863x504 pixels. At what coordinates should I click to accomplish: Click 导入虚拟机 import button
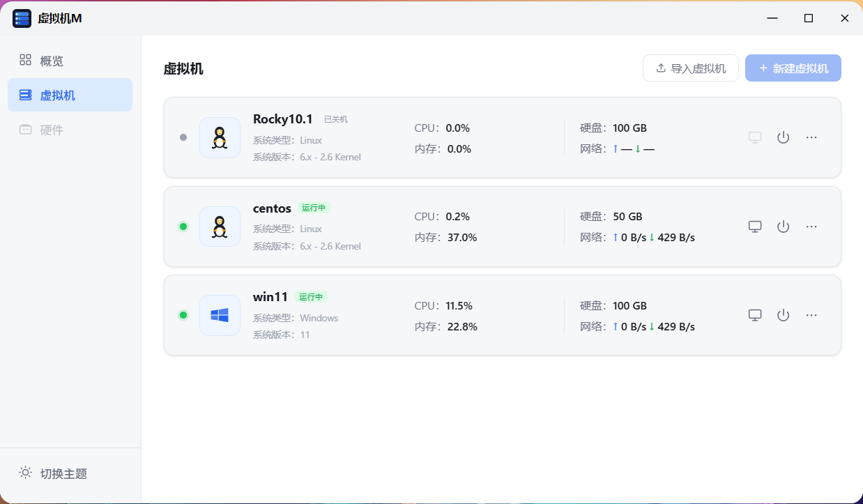691,68
